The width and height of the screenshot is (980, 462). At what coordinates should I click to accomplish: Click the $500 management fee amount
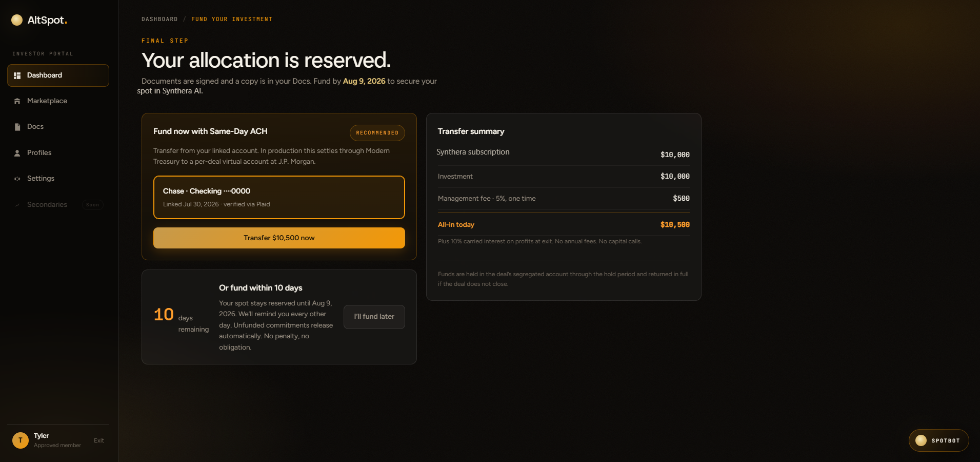(x=681, y=199)
